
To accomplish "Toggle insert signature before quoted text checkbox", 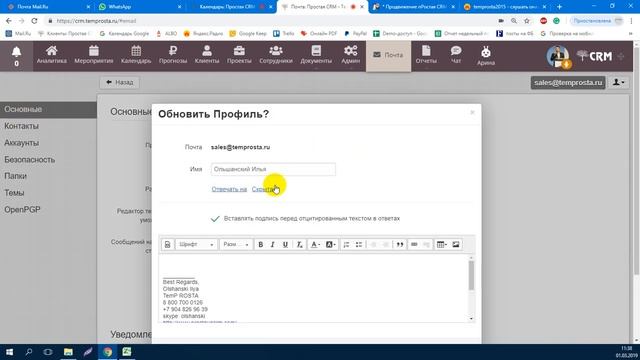I will [x=215, y=219].
